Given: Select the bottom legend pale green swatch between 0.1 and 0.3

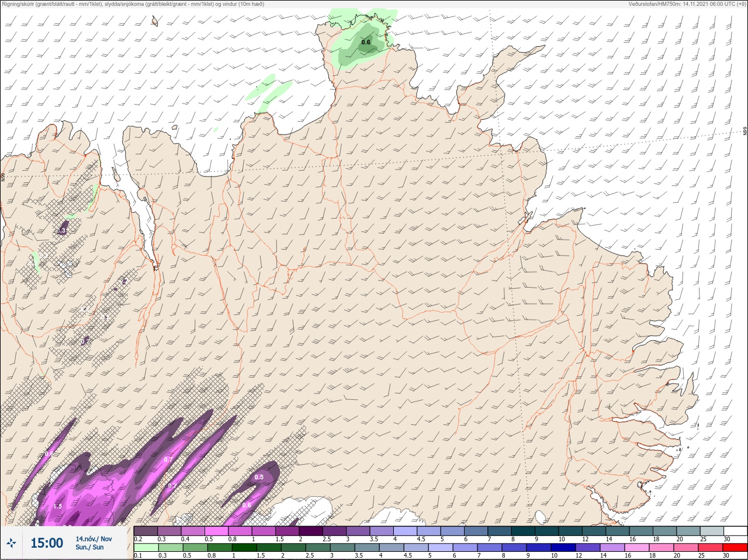Looking at the screenshot, I should point(146,548).
